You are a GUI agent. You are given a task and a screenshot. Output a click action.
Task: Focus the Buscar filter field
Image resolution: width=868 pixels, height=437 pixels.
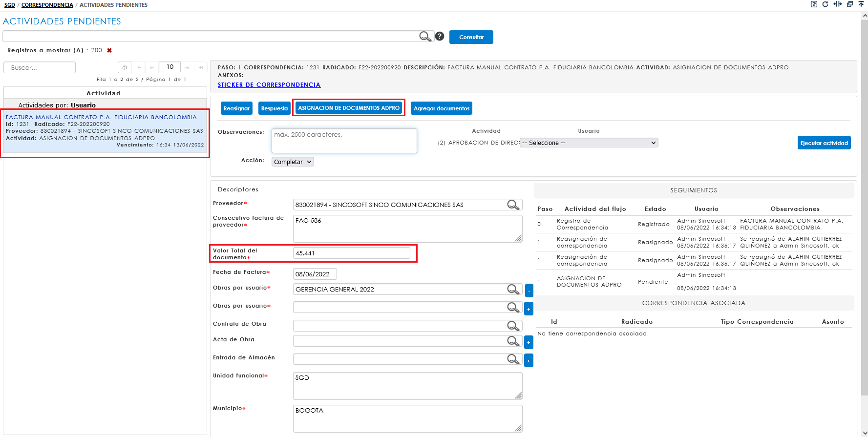tap(40, 67)
